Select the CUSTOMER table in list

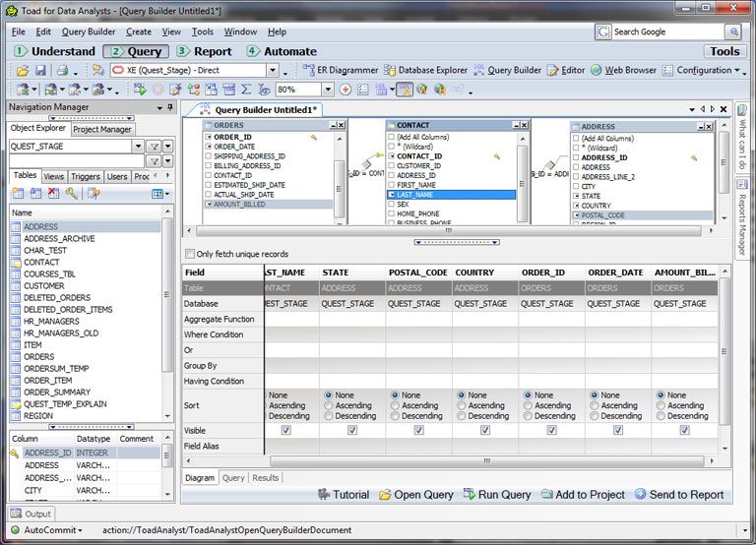point(44,285)
